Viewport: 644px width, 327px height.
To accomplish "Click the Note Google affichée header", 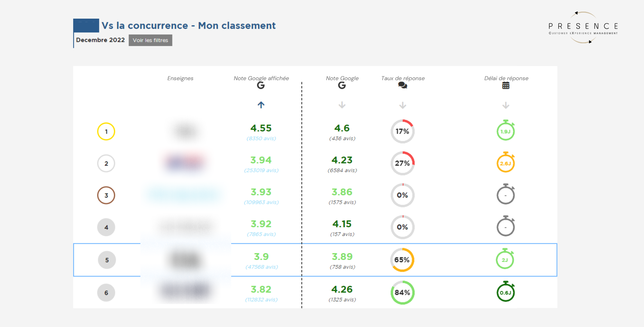I will pyautogui.click(x=261, y=78).
